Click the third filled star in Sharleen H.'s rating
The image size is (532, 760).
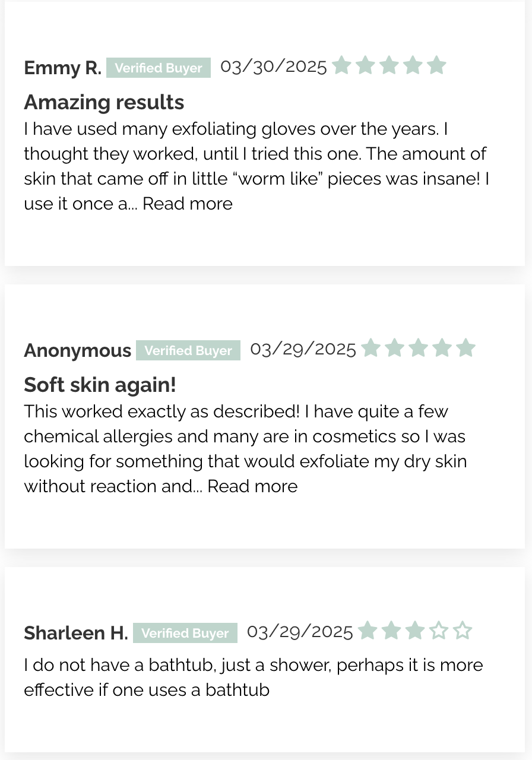pyautogui.click(x=415, y=630)
